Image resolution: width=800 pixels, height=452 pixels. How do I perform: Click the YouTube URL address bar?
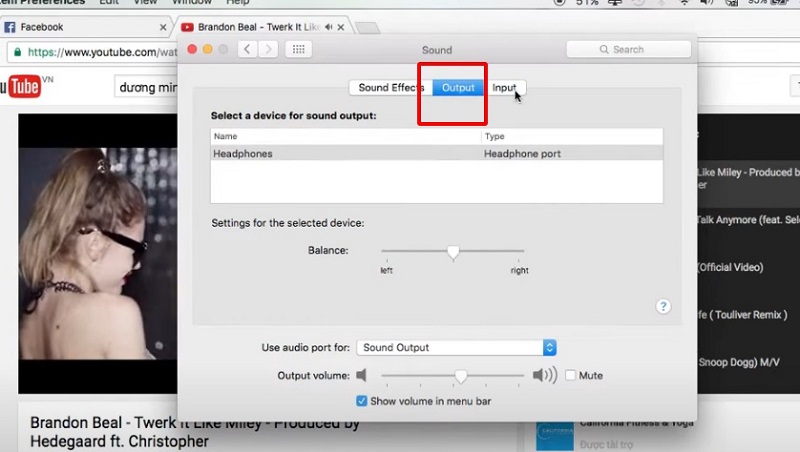coord(94,52)
